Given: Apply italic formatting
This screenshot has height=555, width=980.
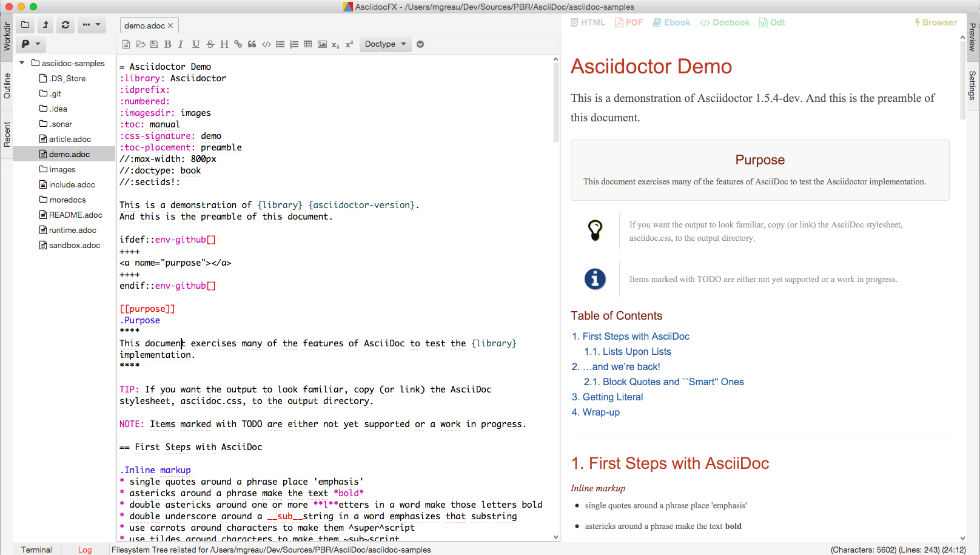Looking at the screenshot, I should pos(181,44).
